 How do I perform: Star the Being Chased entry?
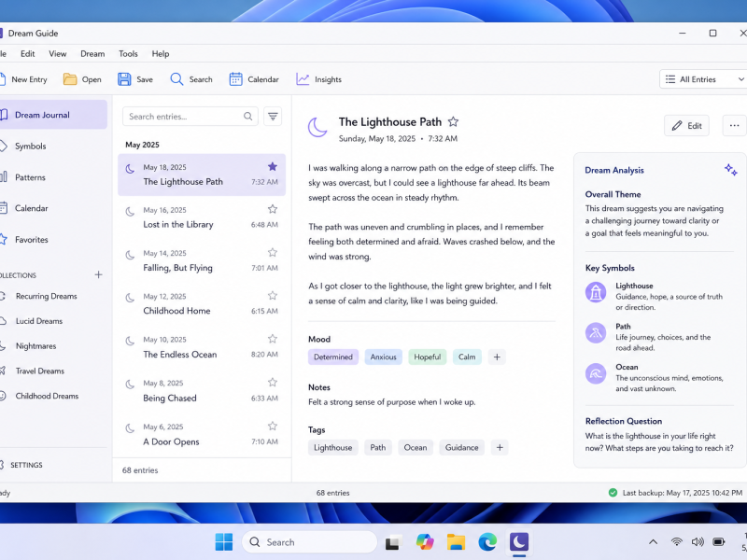click(x=273, y=383)
